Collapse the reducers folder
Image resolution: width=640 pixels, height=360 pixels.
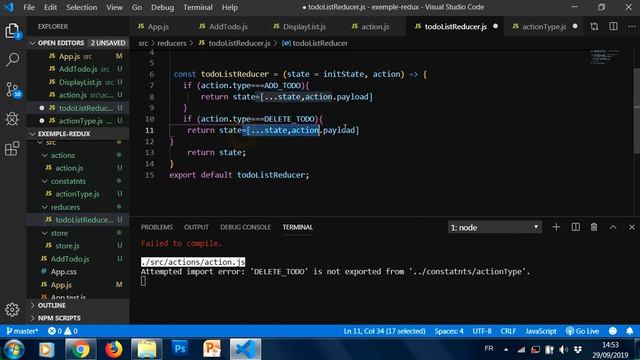click(x=44, y=207)
